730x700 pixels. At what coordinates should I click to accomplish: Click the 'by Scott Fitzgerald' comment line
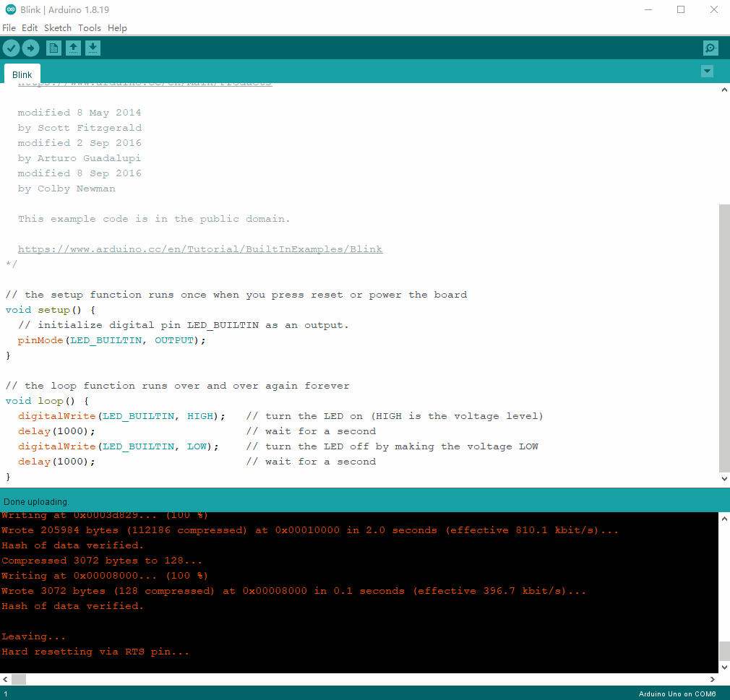click(80, 128)
